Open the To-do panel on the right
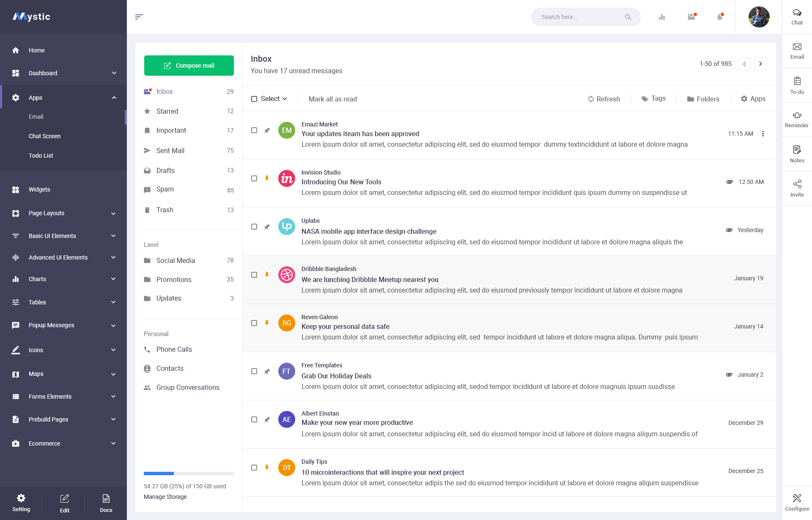The height and width of the screenshot is (520, 812). click(797, 85)
